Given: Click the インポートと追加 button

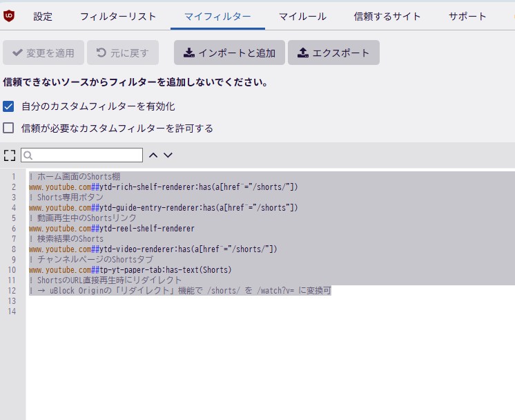Looking at the screenshot, I should (x=229, y=52).
